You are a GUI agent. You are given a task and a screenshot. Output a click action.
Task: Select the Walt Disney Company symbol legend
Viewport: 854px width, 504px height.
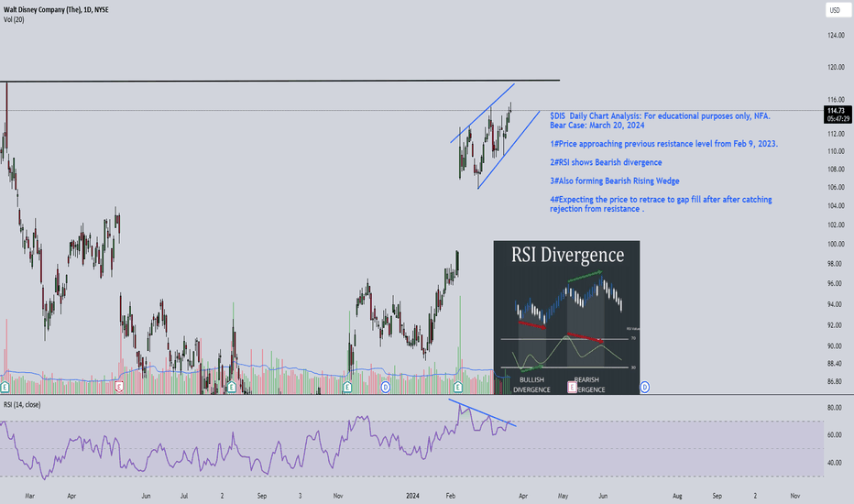pos(56,10)
